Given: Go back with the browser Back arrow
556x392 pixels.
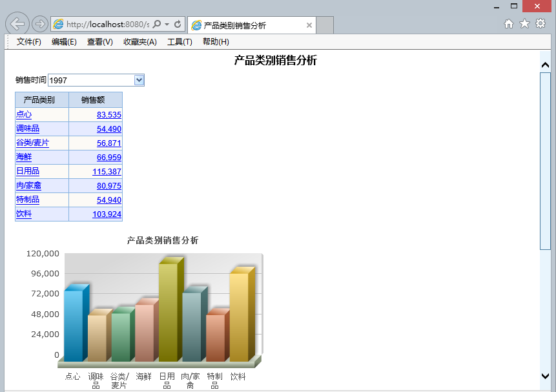Looking at the screenshot, I should pyautogui.click(x=17, y=24).
